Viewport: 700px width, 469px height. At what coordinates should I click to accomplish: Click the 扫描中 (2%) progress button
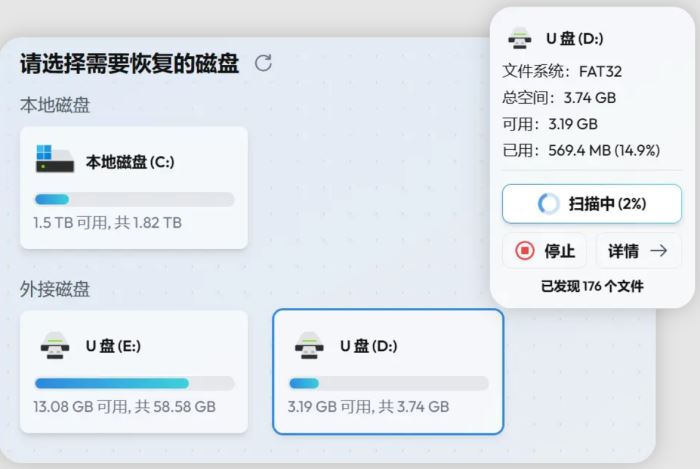tap(592, 204)
